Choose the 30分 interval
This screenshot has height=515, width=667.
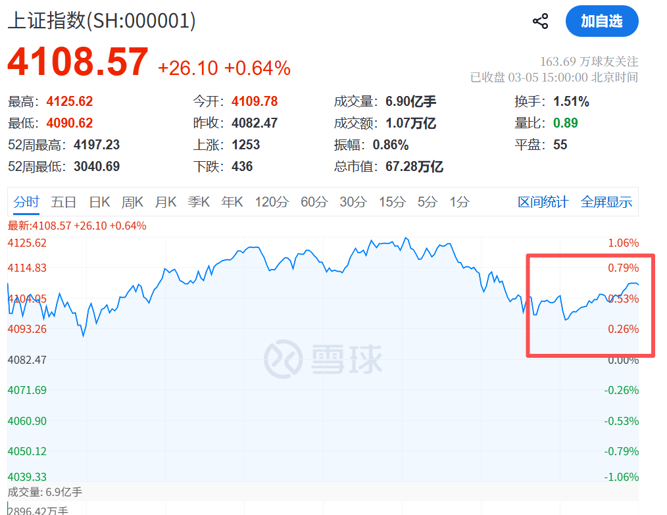[x=352, y=202]
